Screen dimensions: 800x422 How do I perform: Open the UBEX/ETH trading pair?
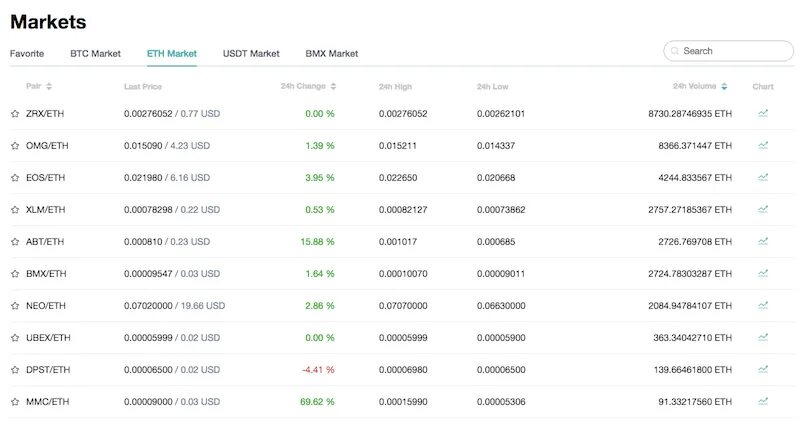tap(48, 338)
